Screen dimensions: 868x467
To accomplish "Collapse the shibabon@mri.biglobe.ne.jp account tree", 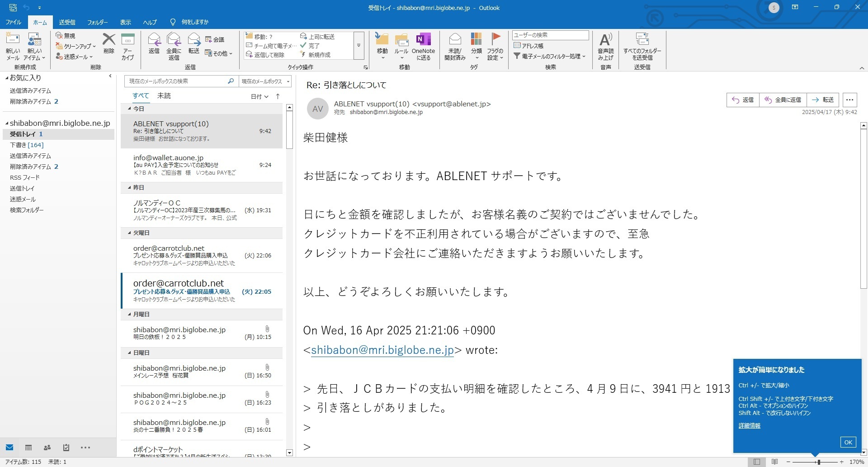I will pos(7,123).
